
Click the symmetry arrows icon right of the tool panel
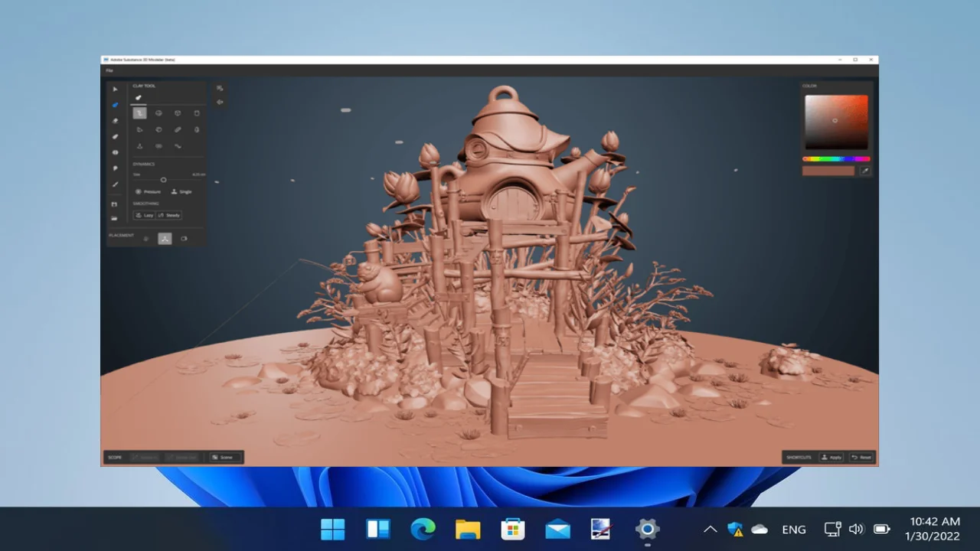(220, 102)
